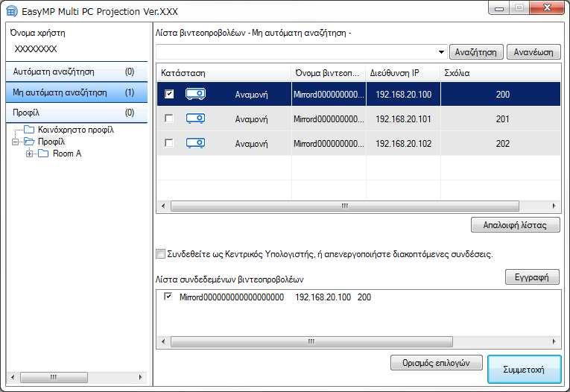Click left scroll arrow of connected list
This screenshot has width=570, height=392.
pos(163,341)
